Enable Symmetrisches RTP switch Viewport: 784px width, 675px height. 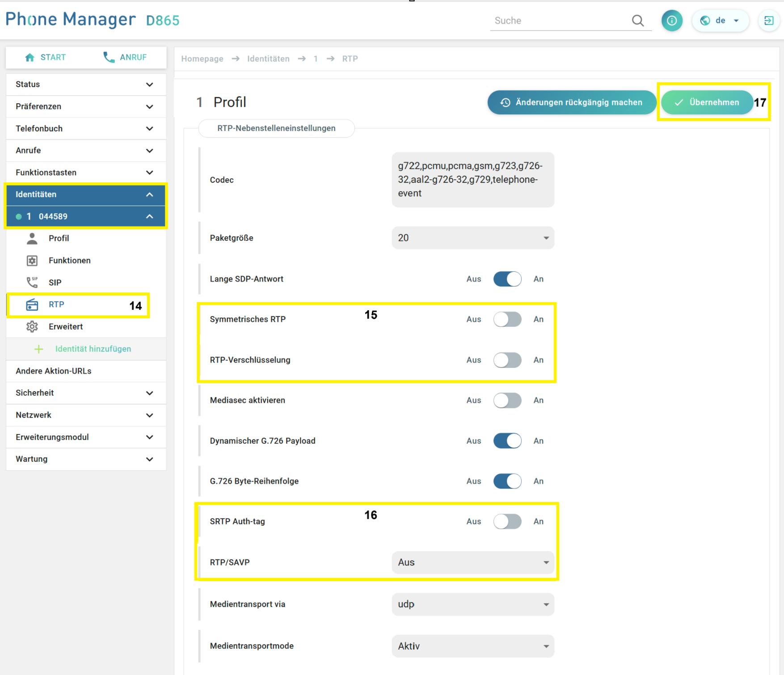[x=507, y=319]
